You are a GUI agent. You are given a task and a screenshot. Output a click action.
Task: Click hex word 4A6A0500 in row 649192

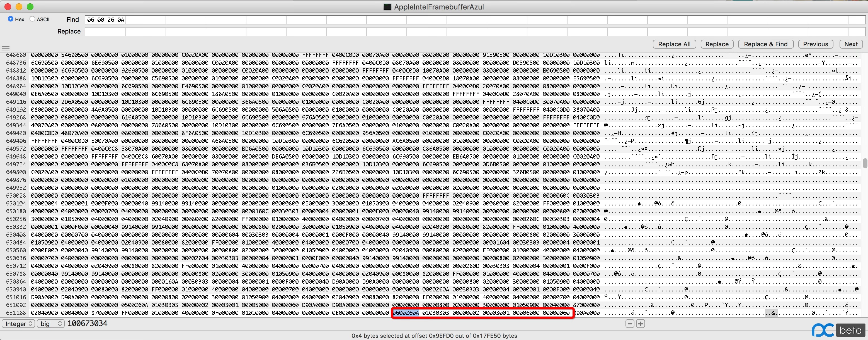point(105,110)
